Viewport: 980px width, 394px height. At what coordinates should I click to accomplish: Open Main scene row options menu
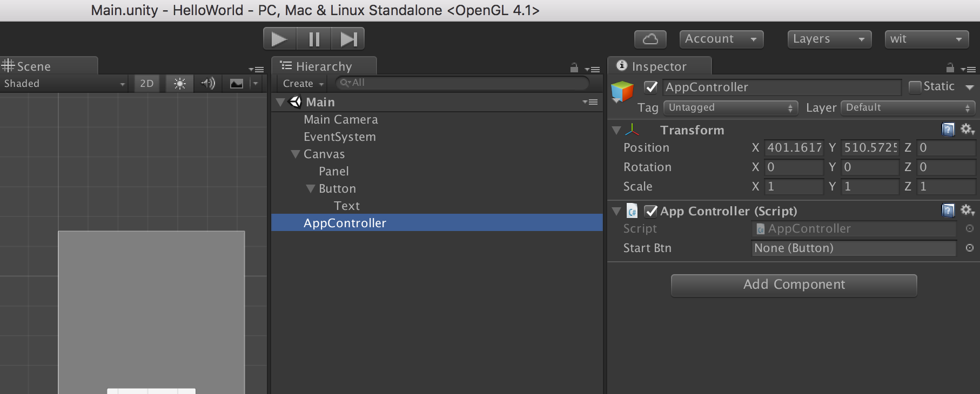coord(590,102)
